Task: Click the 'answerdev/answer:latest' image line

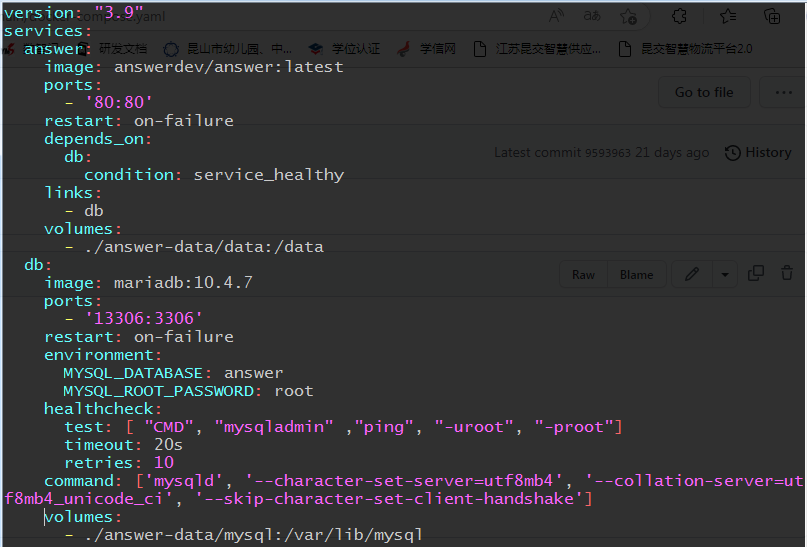Action: coord(194,67)
